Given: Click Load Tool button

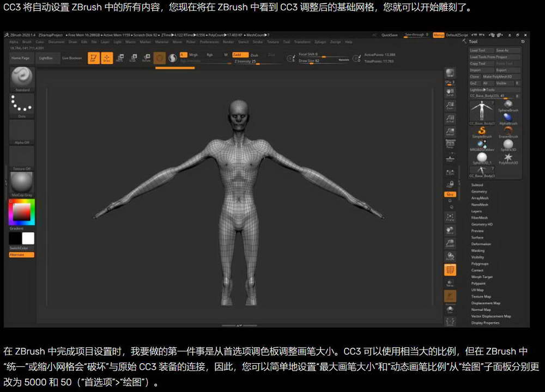Looking at the screenshot, I should point(481,50).
